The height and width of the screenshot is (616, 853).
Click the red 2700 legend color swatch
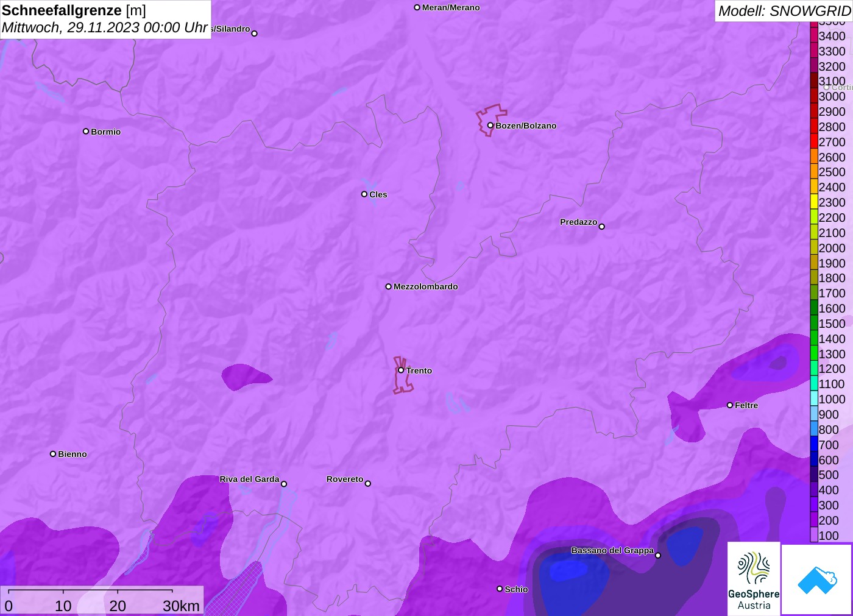(814, 141)
